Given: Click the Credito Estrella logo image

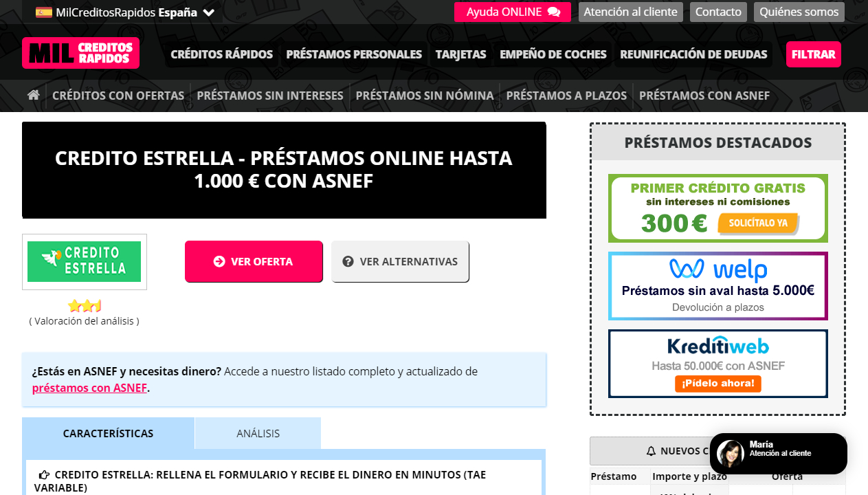Looking at the screenshot, I should tap(84, 261).
